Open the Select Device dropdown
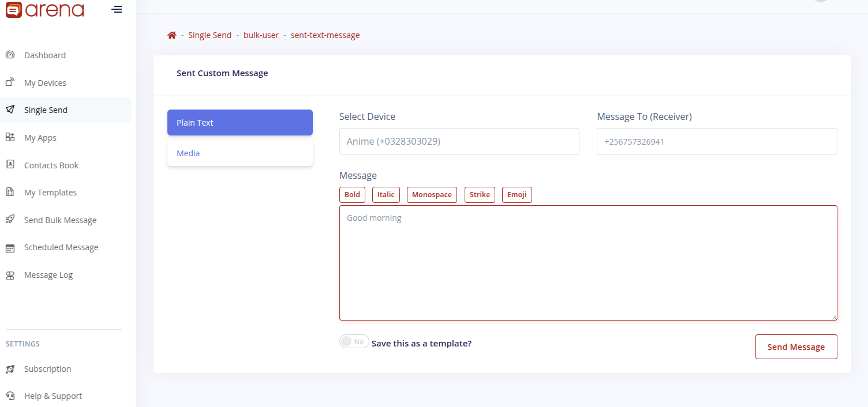 click(459, 141)
